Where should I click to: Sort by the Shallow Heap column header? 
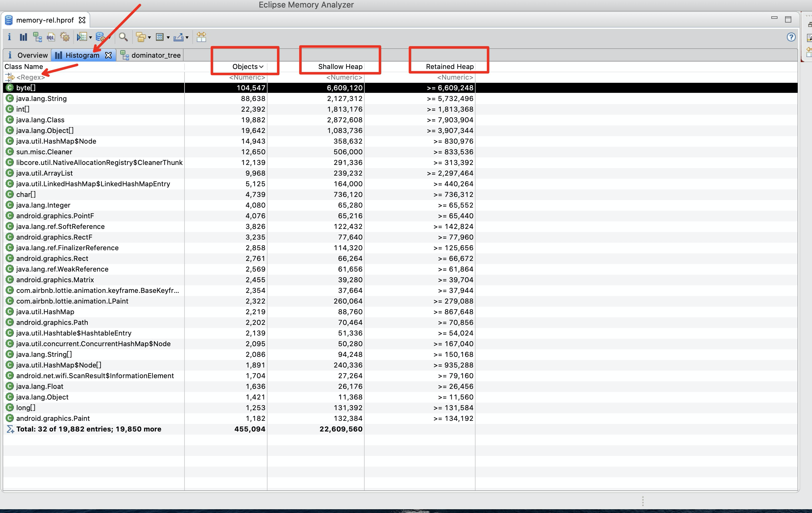point(340,66)
